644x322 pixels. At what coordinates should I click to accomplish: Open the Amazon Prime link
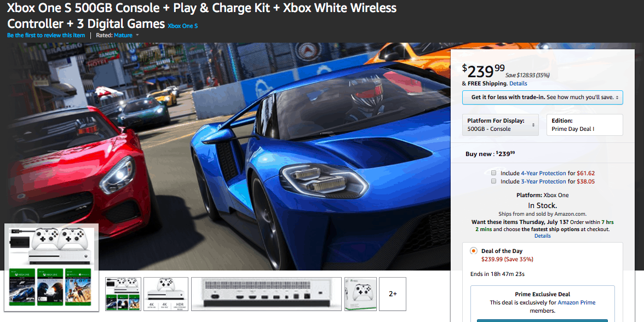[x=576, y=303]
